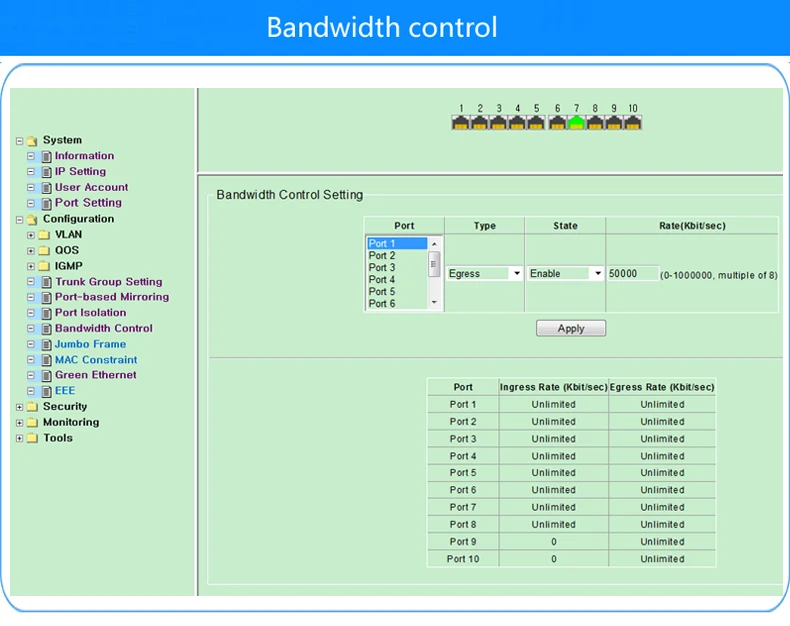Click the port 10 jack icon
Screen dimensions: 790x626
tap(633, 122)
